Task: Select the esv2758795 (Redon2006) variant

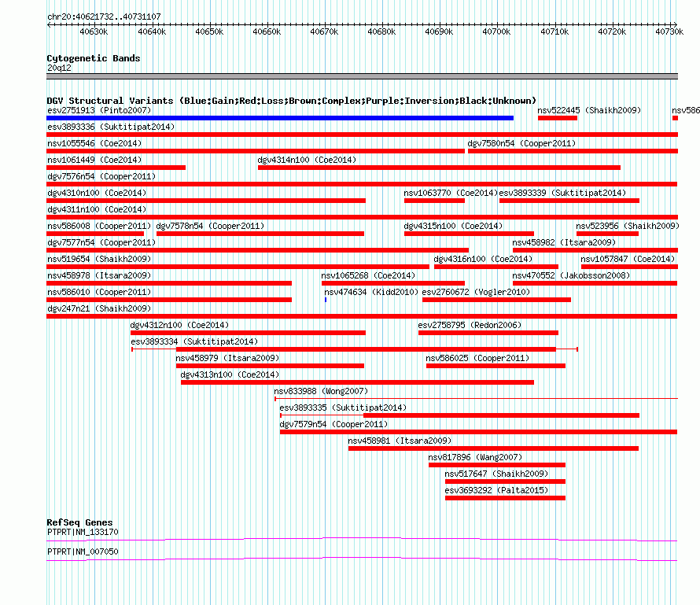Action: tap(488, 333)
